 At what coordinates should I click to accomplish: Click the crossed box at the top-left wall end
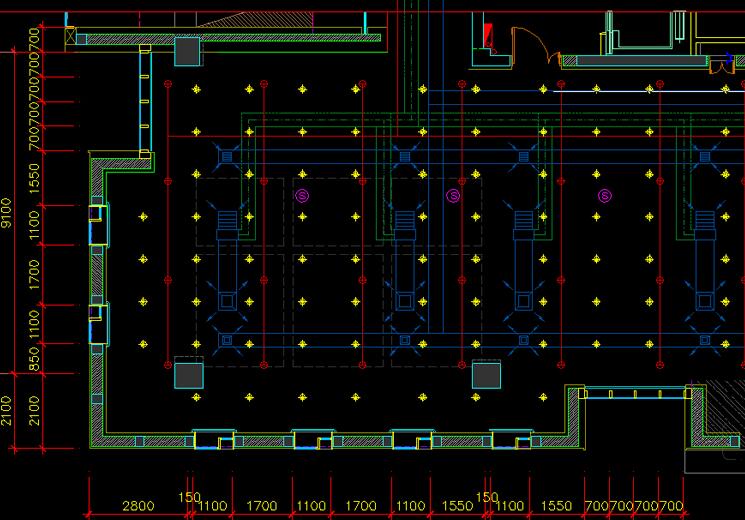pyautogui.click(x=70, y=38)
